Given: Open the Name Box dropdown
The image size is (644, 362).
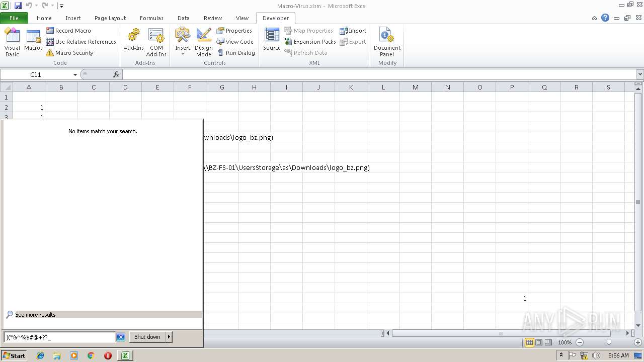Looking at the screenshot, I should click(x=75, y=74).
